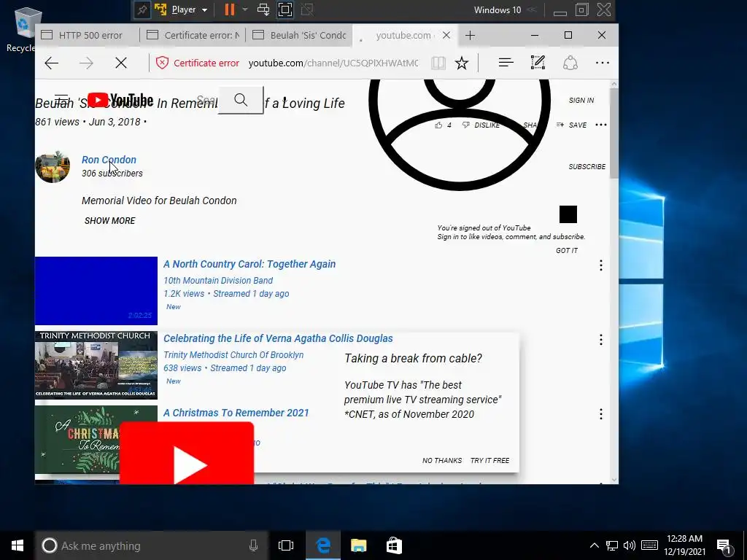Click the Ron Condon channel avatar
This screenshot has width=747, height=560.
pos(53,167)
